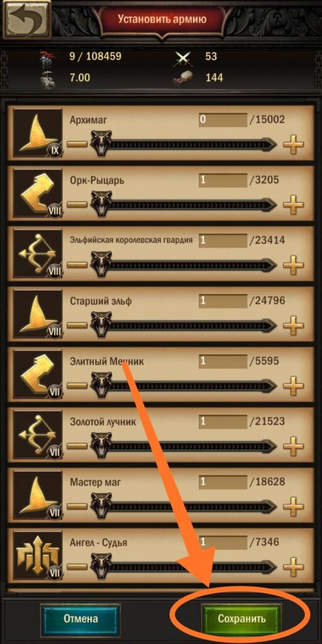Add one Старший эльф with plus
The width and height of the screenshot is (322, 644).
[x=294, y=326]
